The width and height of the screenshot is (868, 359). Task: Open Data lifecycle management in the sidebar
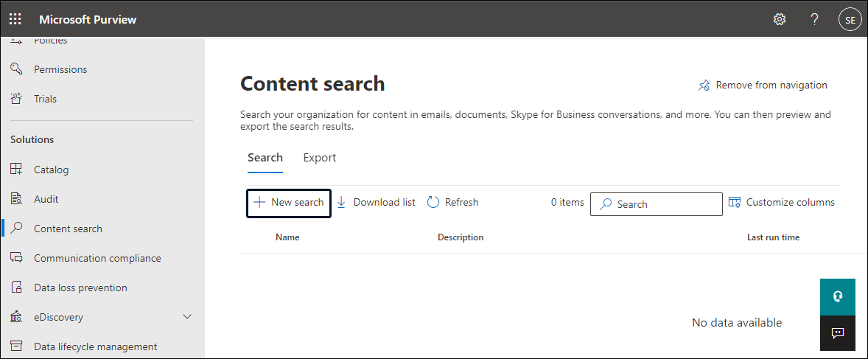click(95, 346)
